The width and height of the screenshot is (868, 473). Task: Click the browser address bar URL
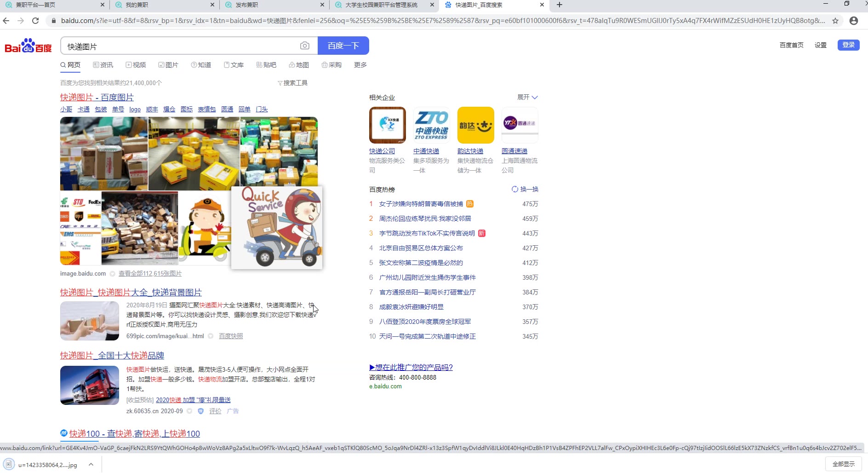[x=442, y=21]
